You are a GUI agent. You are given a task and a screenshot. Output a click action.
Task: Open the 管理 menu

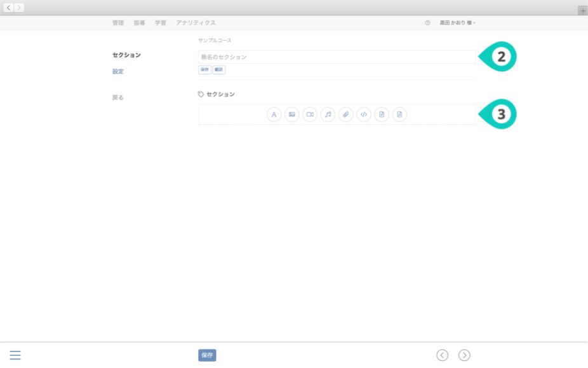[117, 23]
